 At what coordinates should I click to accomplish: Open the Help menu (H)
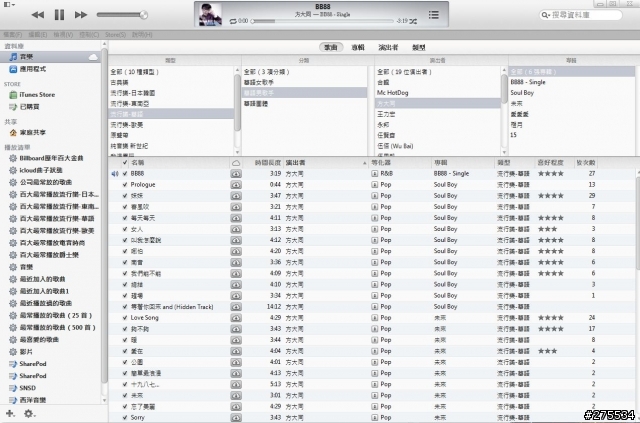point(142,35)
